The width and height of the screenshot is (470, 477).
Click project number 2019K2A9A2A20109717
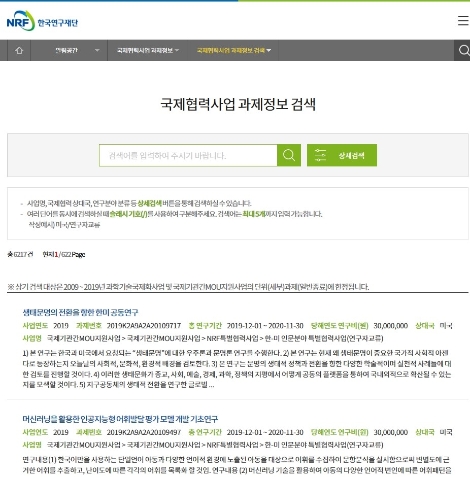(144, 326)
